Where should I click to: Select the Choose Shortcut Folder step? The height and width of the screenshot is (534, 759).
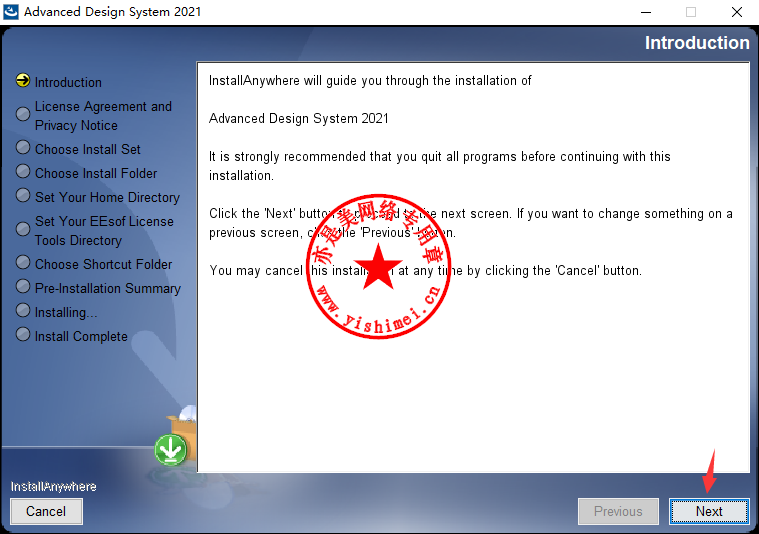click(103, 265)
